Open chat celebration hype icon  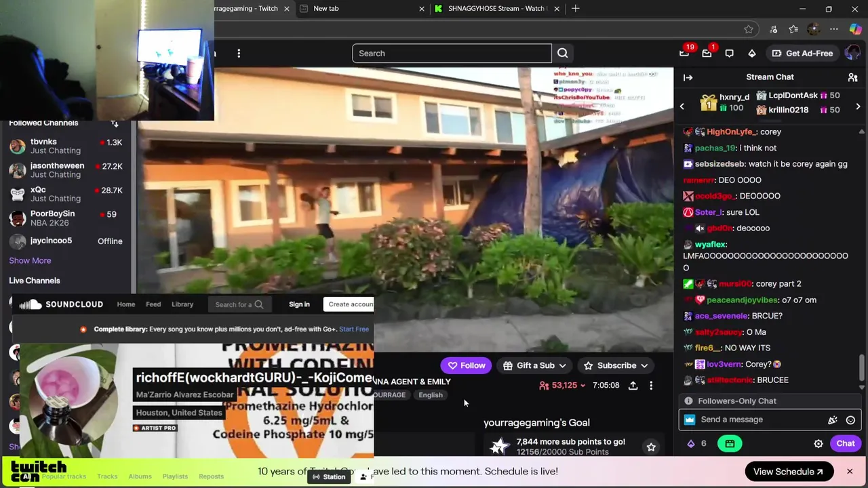point(833,420)
